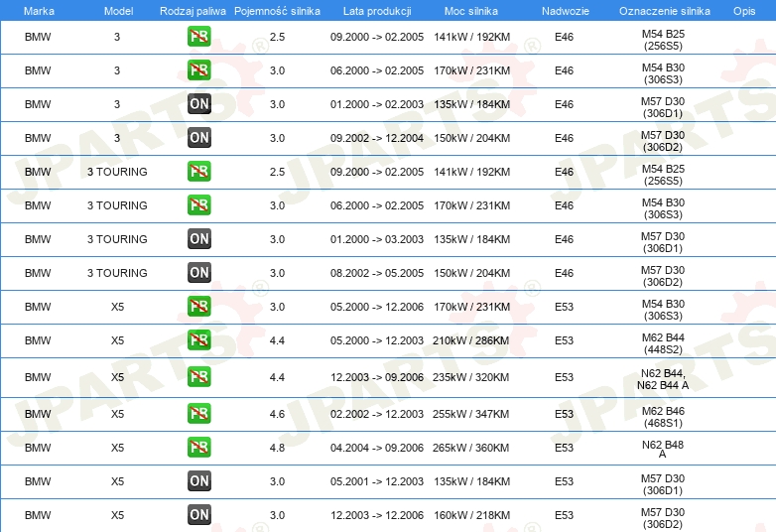Click X5 model in the 4.8 engine row

click(117, 447)
